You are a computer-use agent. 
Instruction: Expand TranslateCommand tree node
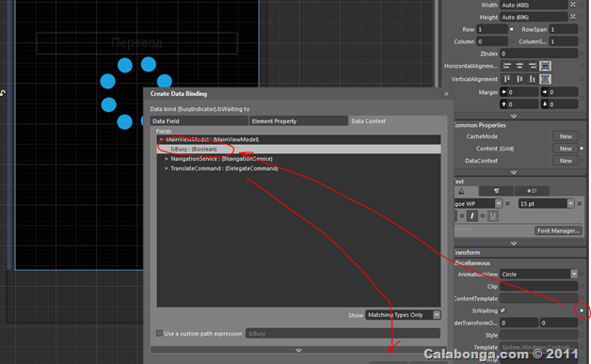[x=167, y=168]
